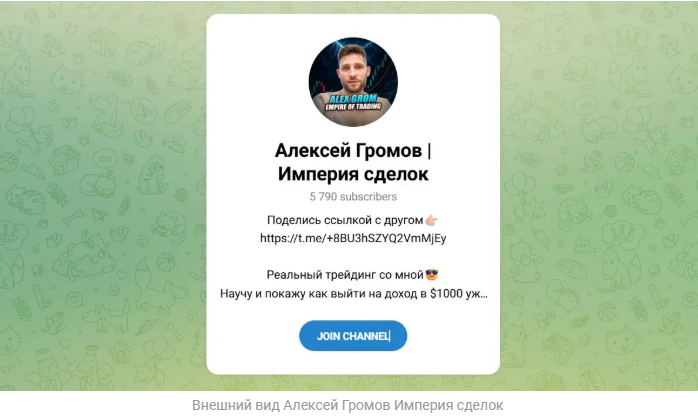Viewport: 698px width, 418px height.
Task: Select the pointing finger emoji after 'другом'
Action: click(x=431, y=220)
